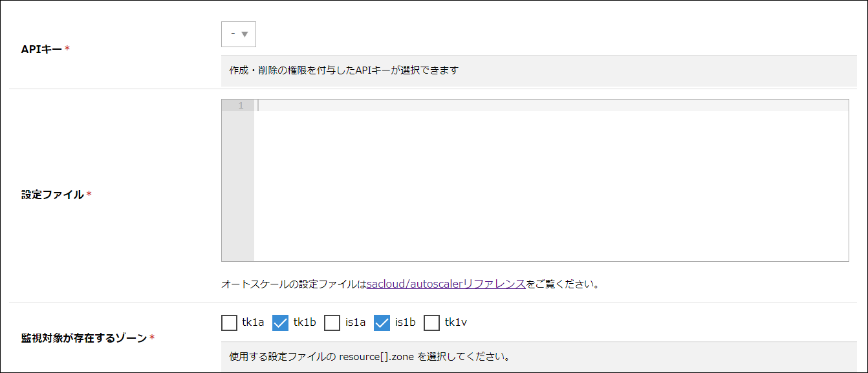868x373 pixels.
Task: Select the "-" placeholder in the API key combo box
Action: pos(232,34)
